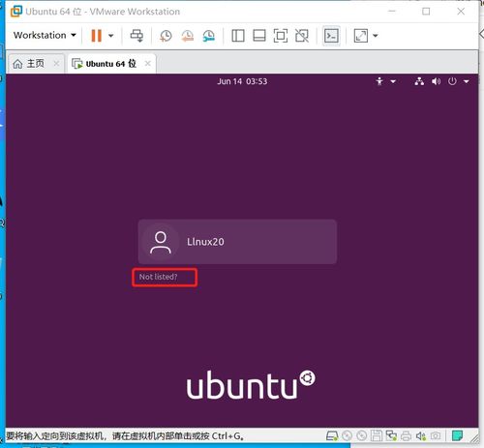Screen dimensions: 484x448
Task: Open the console view icon
Action: (331, 36)
